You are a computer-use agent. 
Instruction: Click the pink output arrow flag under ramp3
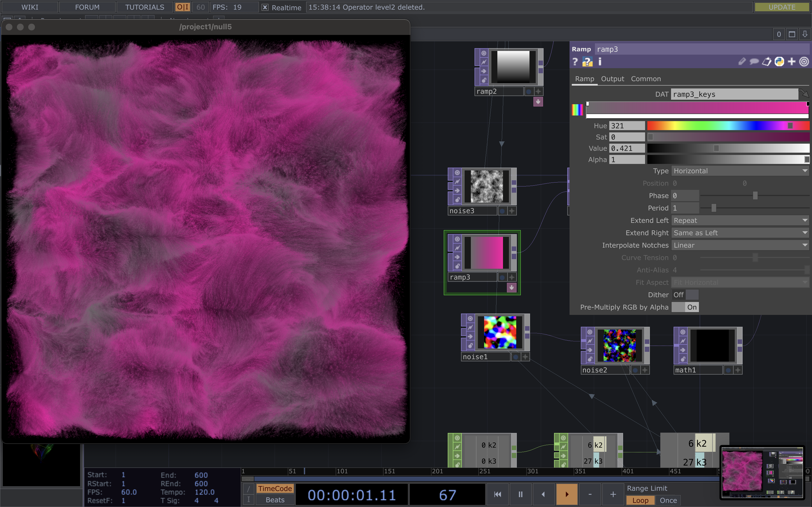tap(511, 287)
